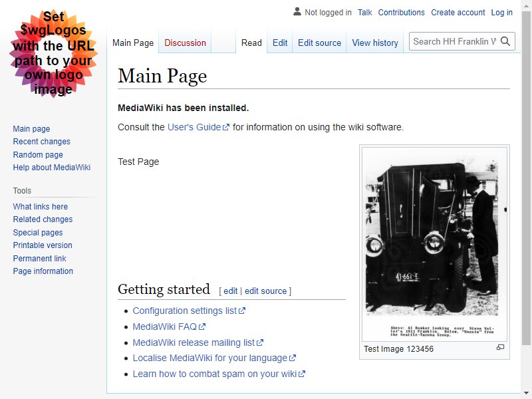Open the Main Page tab
The width and height of the screenshot is (532, 399).
pyautogui.click(x=133, y=43)
